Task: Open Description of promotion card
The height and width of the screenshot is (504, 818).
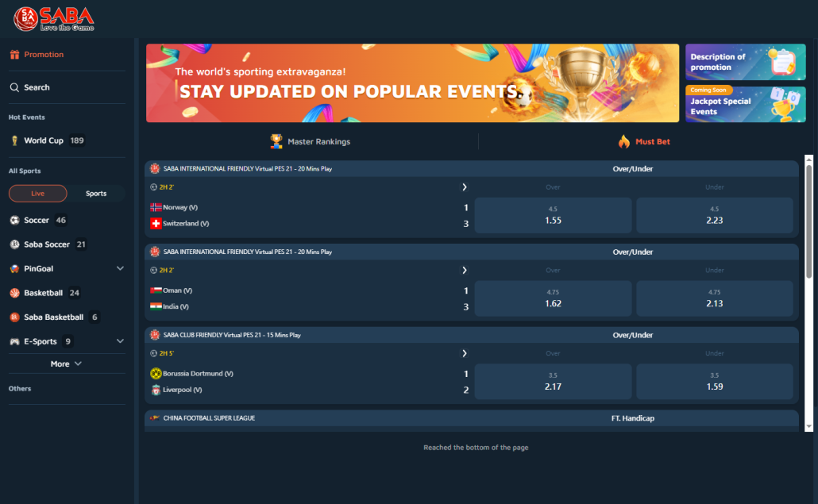Action: (x=746, y=62)
